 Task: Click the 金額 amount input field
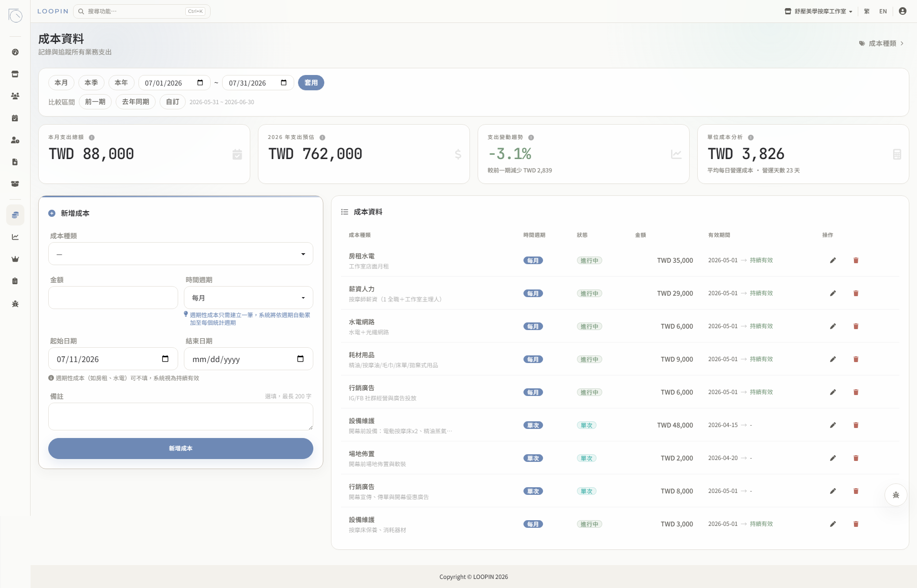(113, 298)
